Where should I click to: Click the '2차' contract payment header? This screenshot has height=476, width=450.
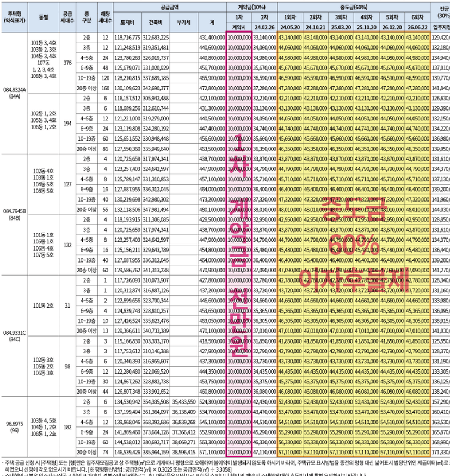coord(264,17)
